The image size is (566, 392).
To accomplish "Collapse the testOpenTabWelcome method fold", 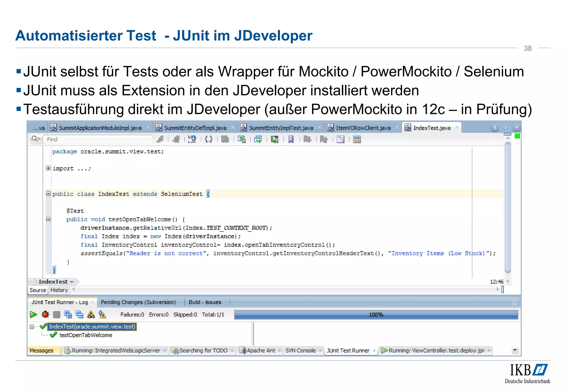I will 48,219.
